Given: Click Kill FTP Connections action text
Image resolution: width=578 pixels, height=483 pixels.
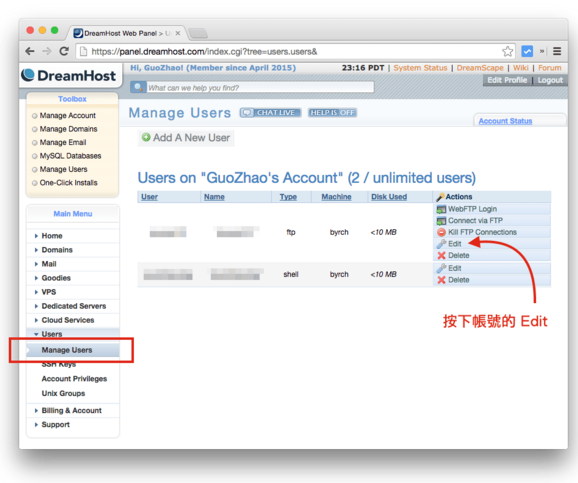Looking at the screenshot, I should [482, 232].
